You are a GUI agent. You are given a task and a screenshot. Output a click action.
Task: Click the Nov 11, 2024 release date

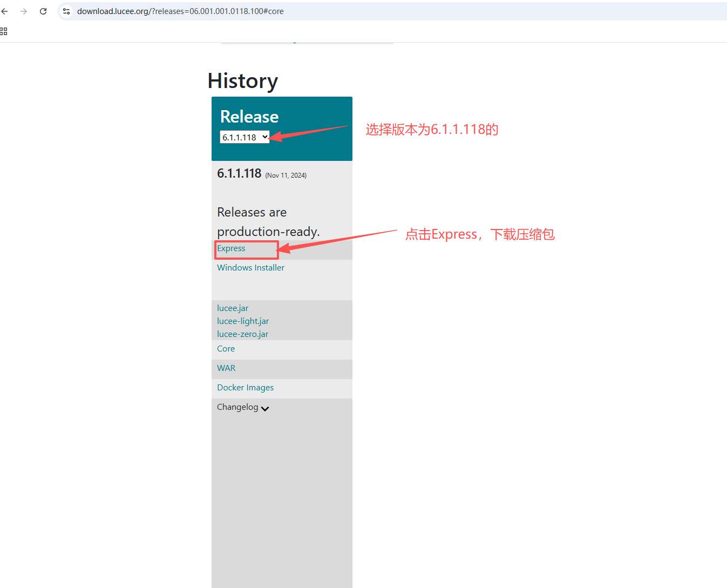[x=286, y=175]
